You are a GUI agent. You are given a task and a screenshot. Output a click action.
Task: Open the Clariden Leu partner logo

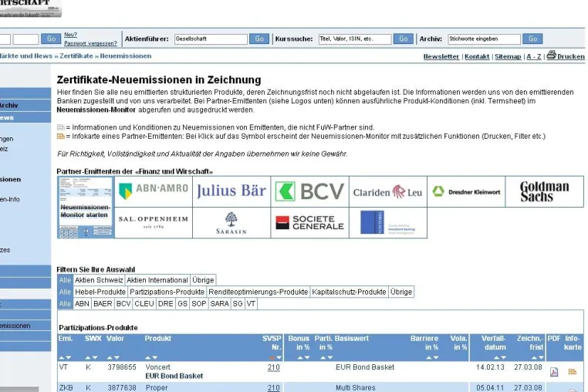(x=387, y=191)
